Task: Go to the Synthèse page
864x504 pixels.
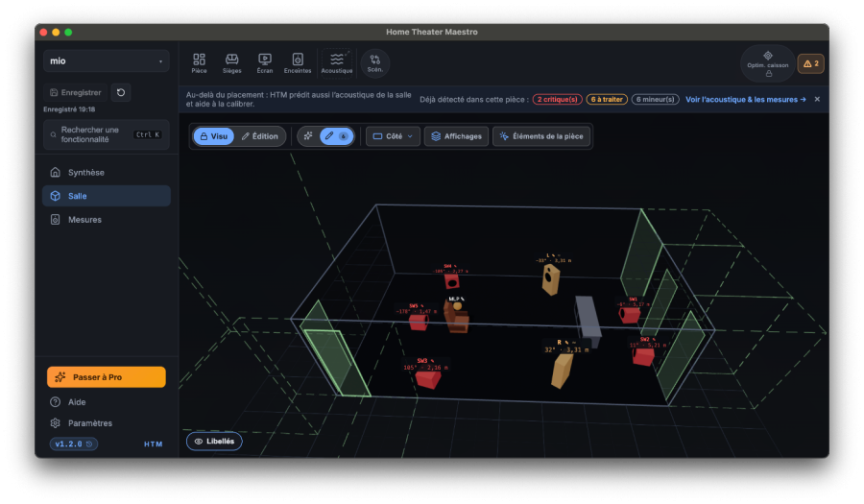Action: coord(107,173)
